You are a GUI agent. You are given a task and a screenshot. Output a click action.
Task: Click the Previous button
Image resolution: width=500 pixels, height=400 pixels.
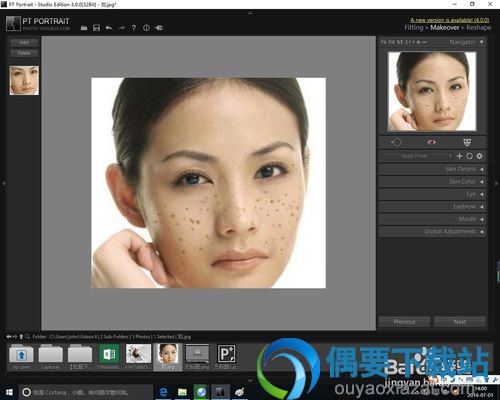click(404, 322)
